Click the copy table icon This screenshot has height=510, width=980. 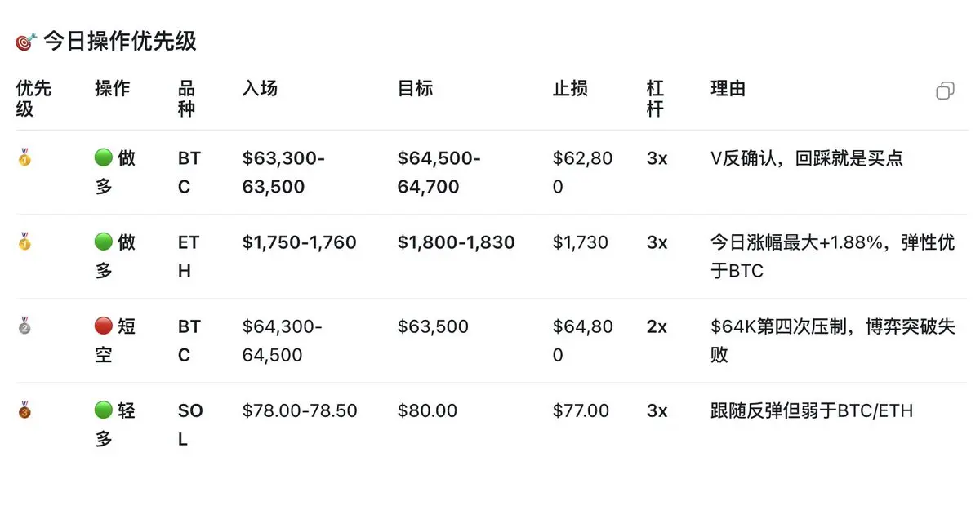(x=945, y=91)
